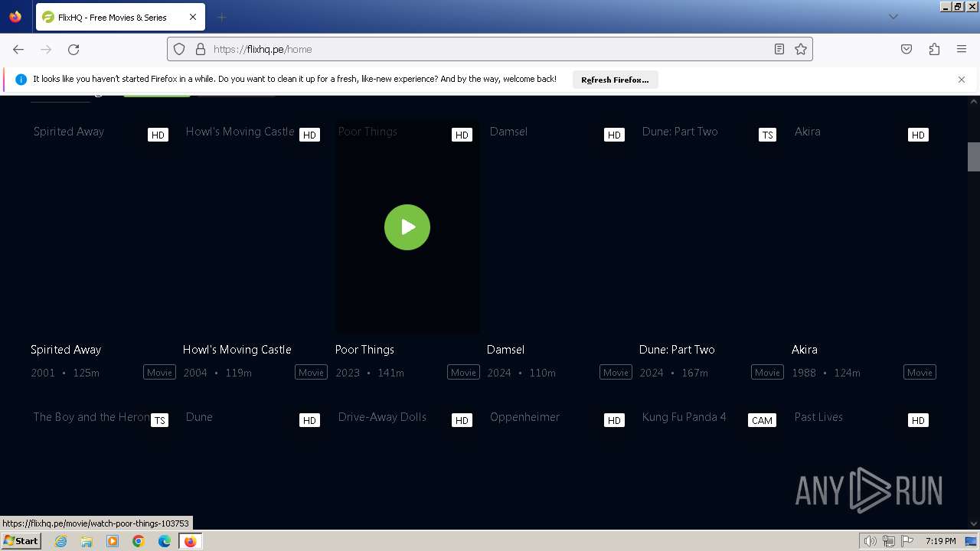The height and width of the screenshot is (551, 980).
Task: Open the Dune card
Action: tap(255, 467)
